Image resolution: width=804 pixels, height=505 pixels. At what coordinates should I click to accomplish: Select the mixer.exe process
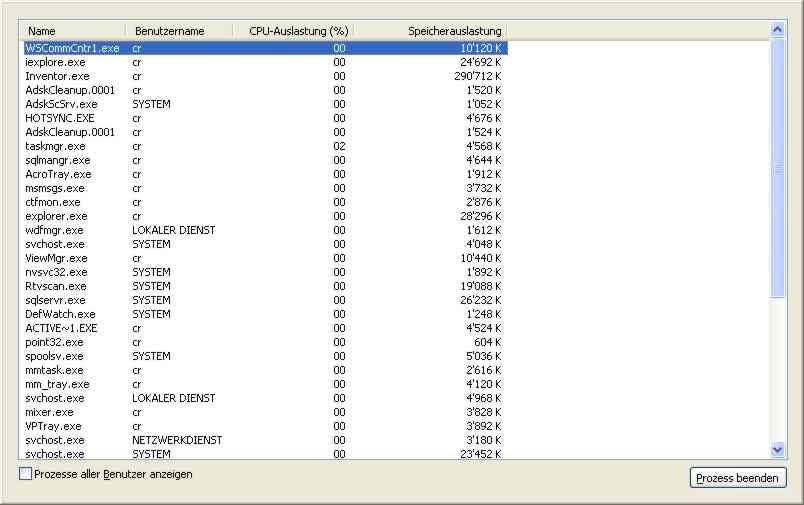point(265,412)
